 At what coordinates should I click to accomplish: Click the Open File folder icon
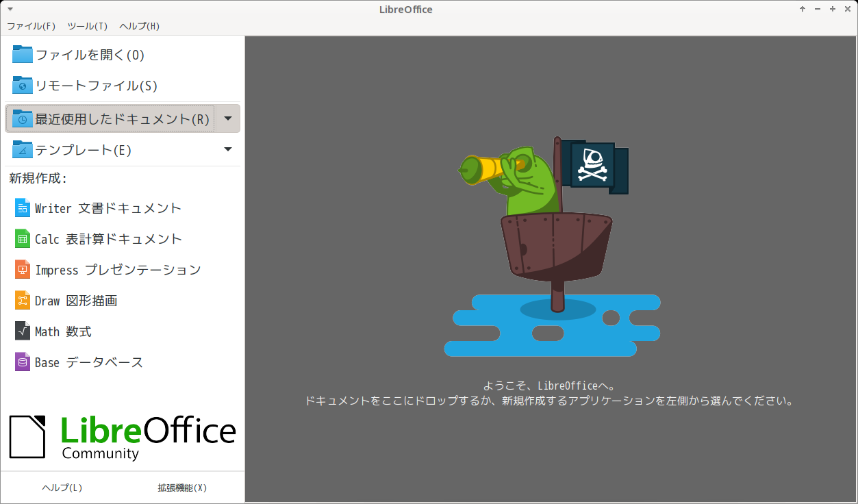click(23, 54)
